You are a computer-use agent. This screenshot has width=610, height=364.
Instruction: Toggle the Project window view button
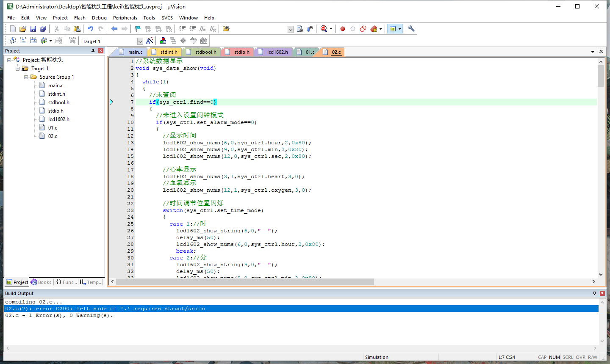pos(393,29)
